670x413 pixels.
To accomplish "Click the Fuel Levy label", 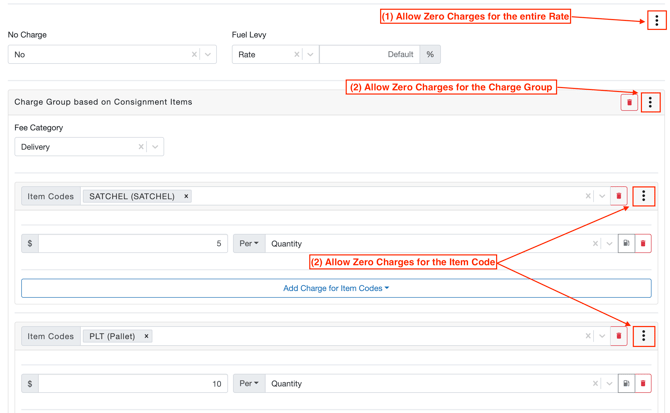I will (249, 35).
